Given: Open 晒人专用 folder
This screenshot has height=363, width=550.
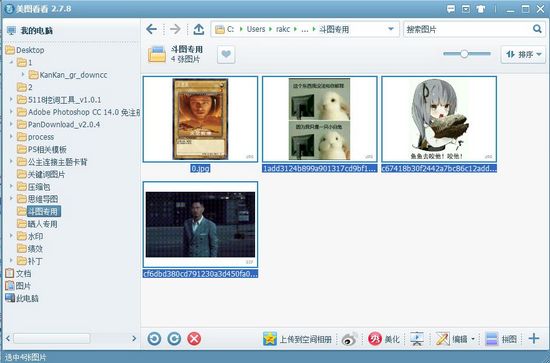Looking at the screenshot, I should pos(37,224).
